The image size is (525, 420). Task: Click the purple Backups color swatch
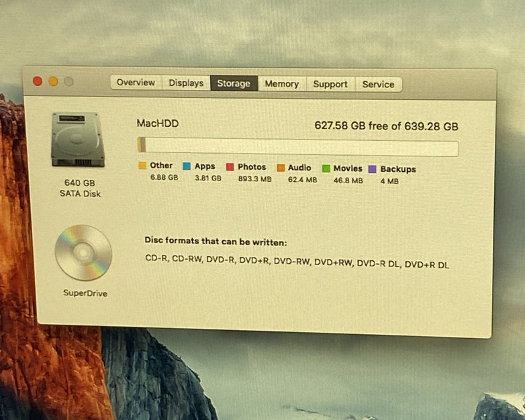click(x=373, y=168)
